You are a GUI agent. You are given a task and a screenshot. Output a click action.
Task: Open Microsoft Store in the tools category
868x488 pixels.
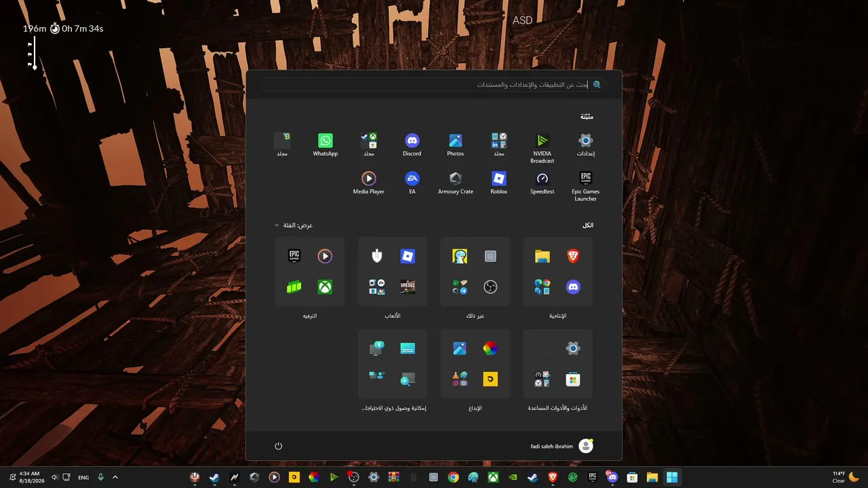573,380
